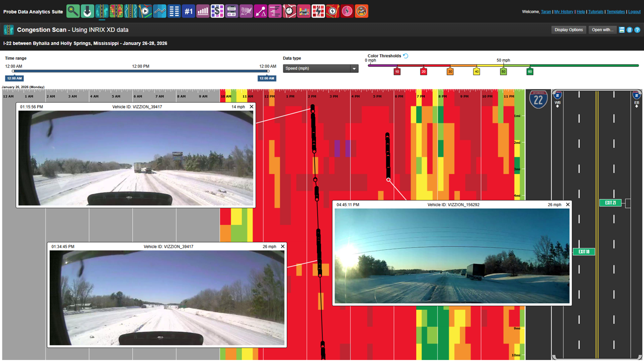Open the Taran user profile link
The height and width of the screenshot is (362, 644).
(x=546, y=12)
